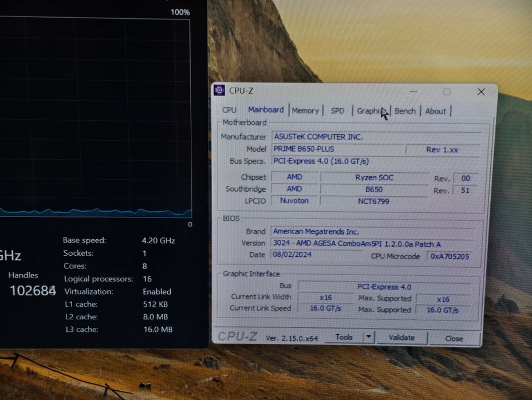Click the Southbridge B650 field

click(374, 189)
